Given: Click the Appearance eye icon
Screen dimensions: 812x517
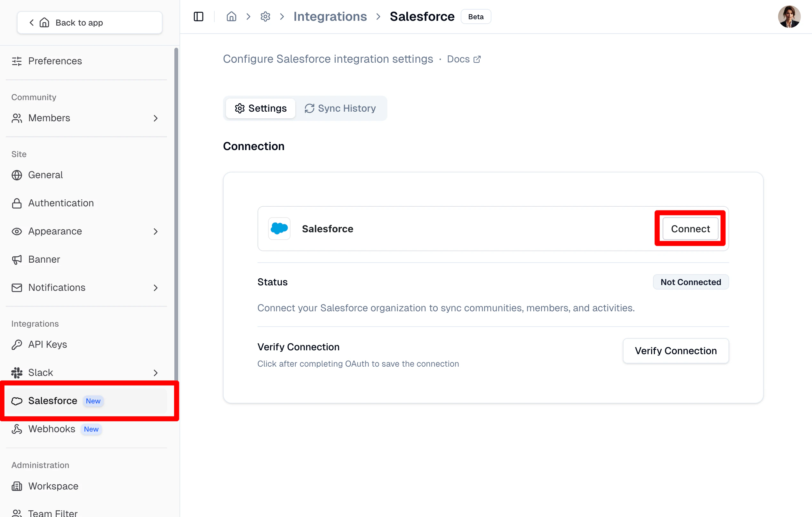Looking at the screenshot, I should click(x=17, y=231).
